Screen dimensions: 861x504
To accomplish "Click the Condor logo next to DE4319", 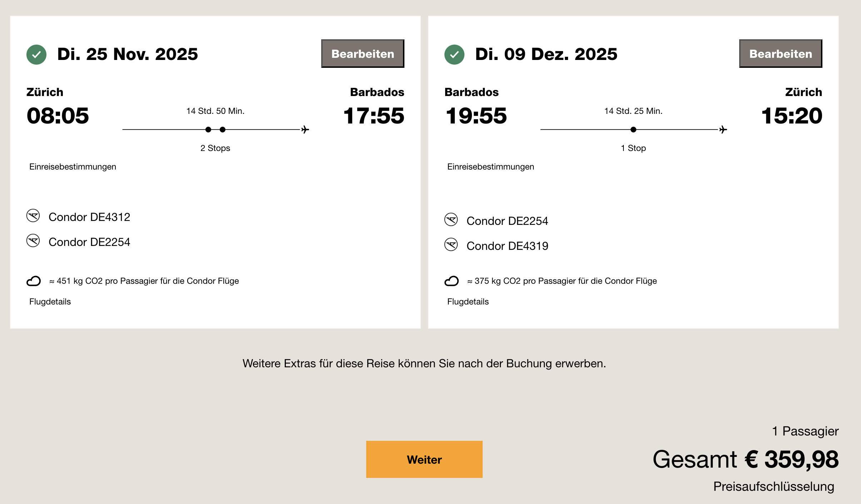I will [x=451, y=245].
